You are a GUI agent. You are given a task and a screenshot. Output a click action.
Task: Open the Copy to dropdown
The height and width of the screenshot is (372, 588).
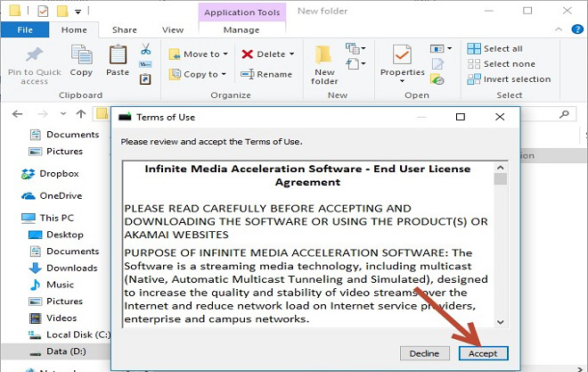pos(197,74)
